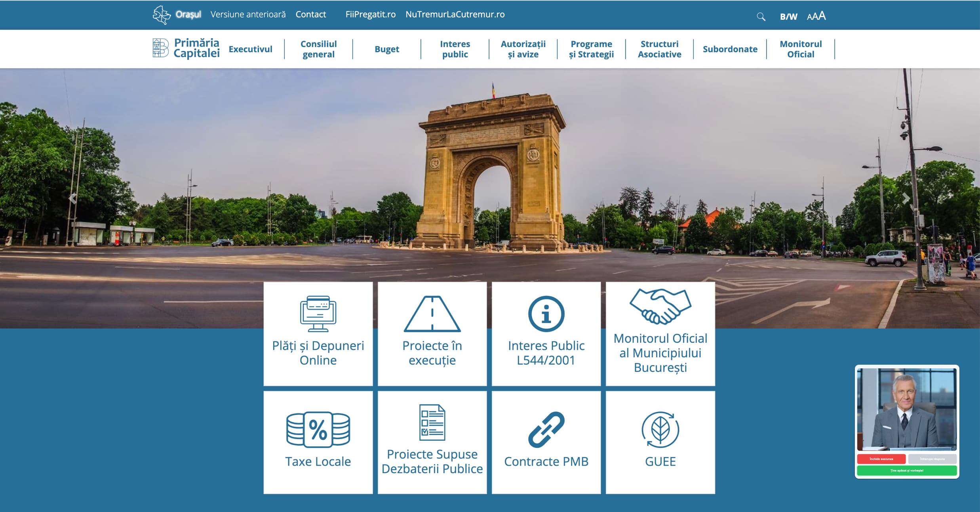Image resolution: width=980 pixels, height=512 pixels.
Task: Select the Autorizații și avize menu item
Action: pyautogui.click(x=523, y=49)
